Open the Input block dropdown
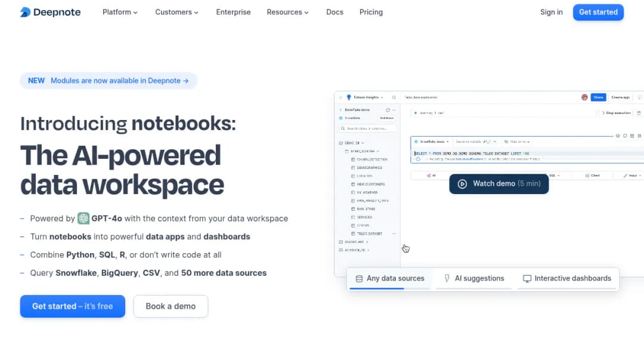 (632, 176)
